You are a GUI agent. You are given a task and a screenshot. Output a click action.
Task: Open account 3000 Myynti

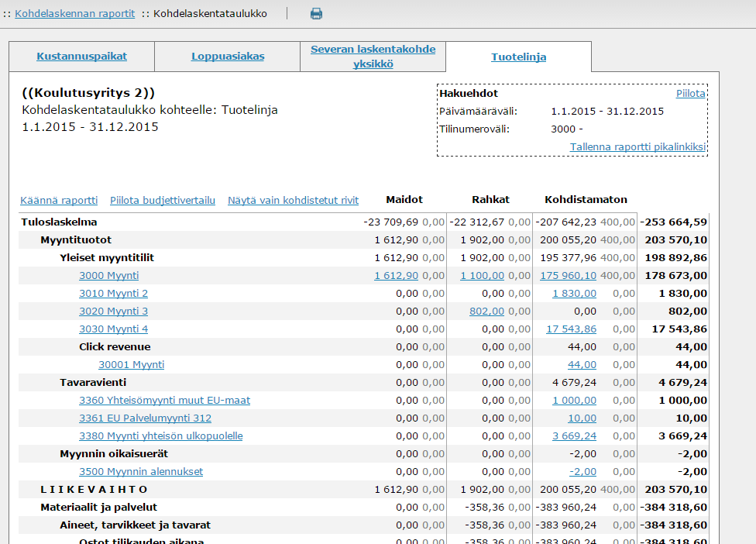(108, 275)
